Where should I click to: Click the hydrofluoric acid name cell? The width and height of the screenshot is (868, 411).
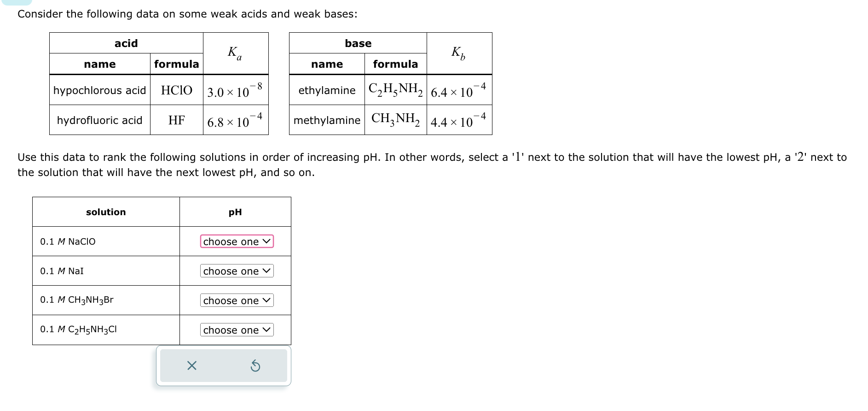[x=99, y=120]
